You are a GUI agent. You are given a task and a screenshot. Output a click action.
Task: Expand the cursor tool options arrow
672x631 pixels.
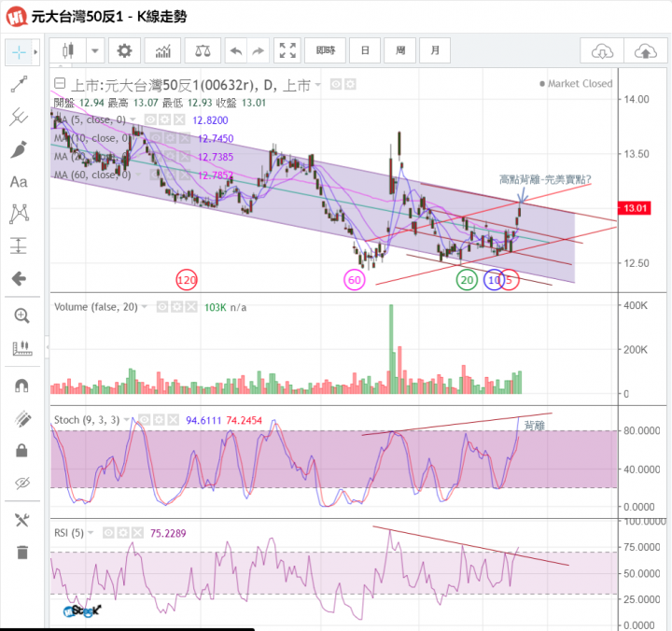coord(36,52)
